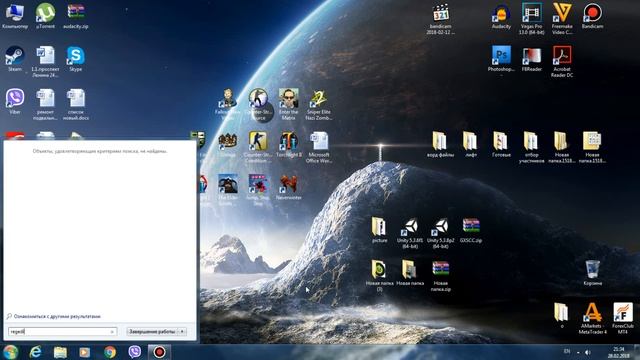Select the список новый.docx document
Screen dimensions: 640x360
click(76, 104)
